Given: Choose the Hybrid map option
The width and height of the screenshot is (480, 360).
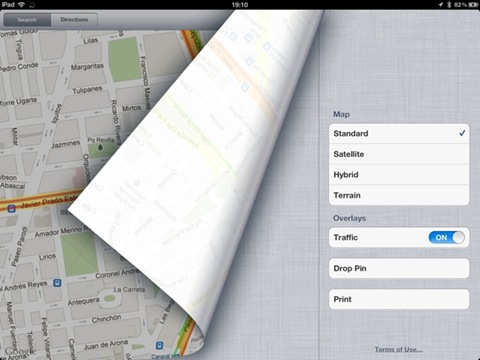Looking at the screenshot, I should click(x=399, y=175).
